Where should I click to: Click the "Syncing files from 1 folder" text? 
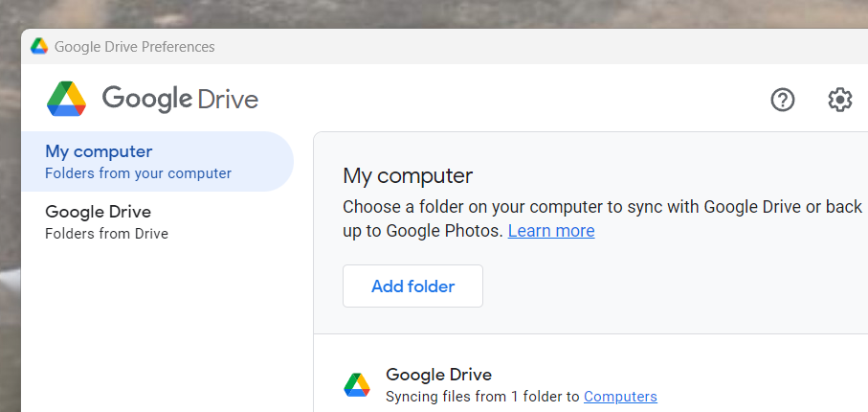(482, 397)
